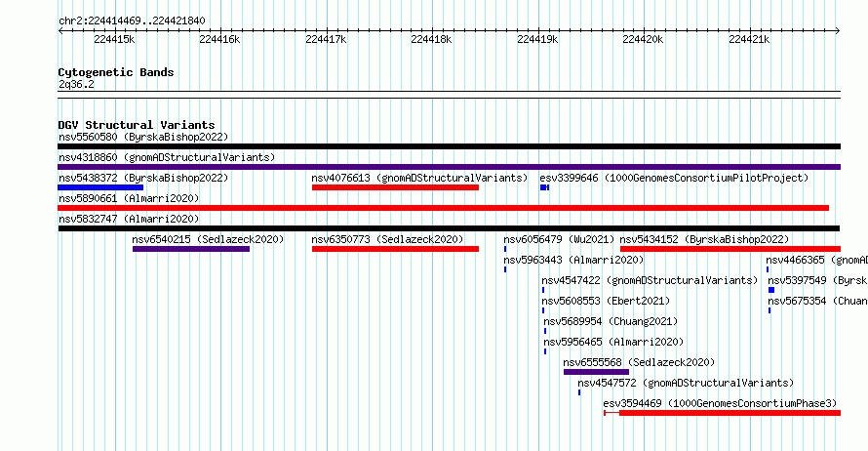Click the 224420k ruler position
868x451 pixels.
pos(644,39)
